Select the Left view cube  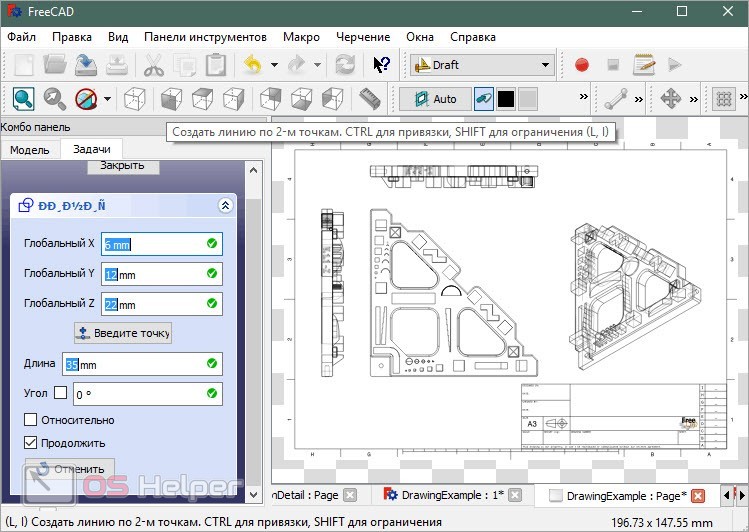pyautogui.click(x=332, y=99)
